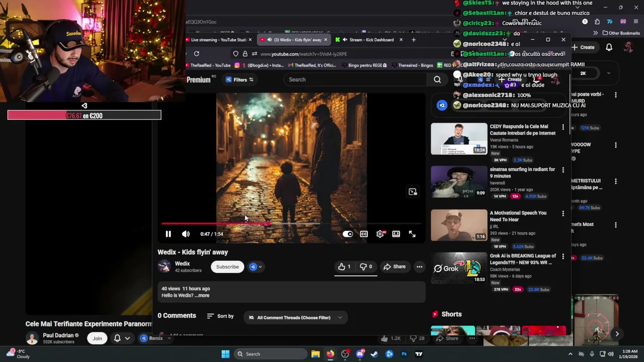Advance Shorts shelf with next arrow

pyautogui.click(x=617, y=334)
